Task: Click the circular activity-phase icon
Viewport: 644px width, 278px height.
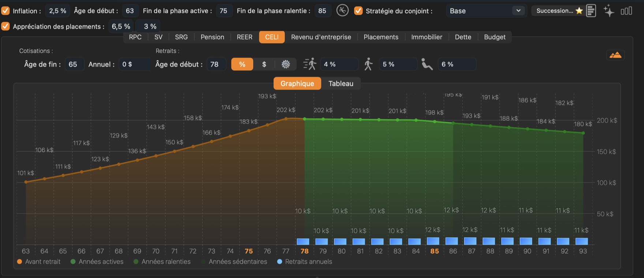Action: tap(342, 11)
